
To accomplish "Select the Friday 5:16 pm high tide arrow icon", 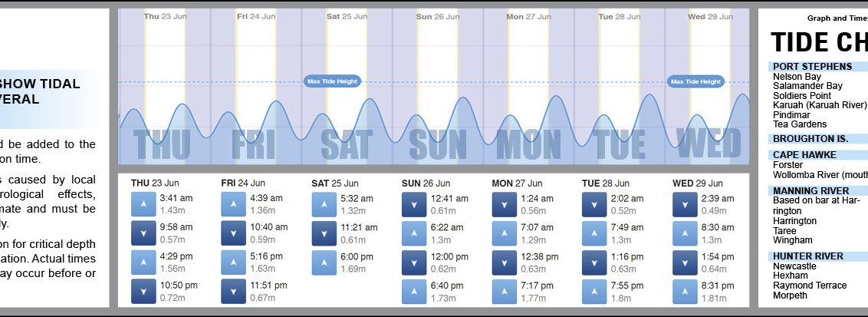I will coord(233,263).
